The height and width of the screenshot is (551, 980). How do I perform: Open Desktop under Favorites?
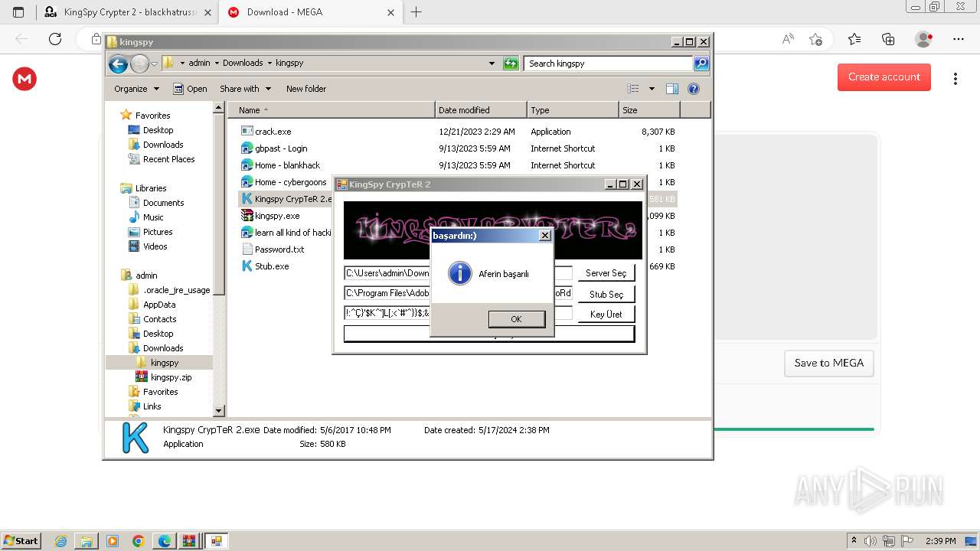(158, 130)
